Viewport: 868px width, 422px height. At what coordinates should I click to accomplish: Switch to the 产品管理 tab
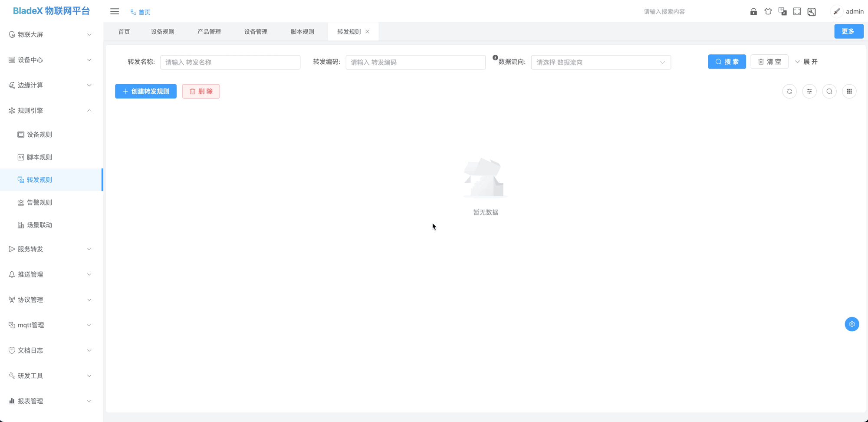[209, 31]
